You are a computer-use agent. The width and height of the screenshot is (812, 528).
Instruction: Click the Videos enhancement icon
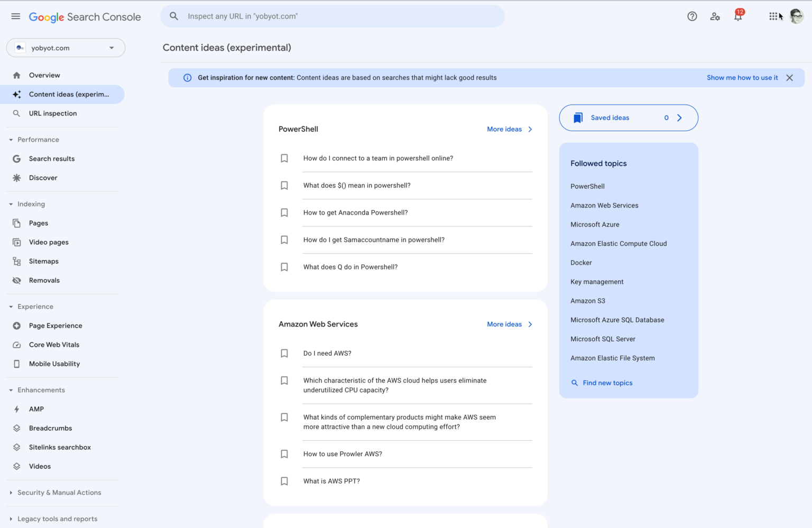pyautogui.click(x=17, y=466)
